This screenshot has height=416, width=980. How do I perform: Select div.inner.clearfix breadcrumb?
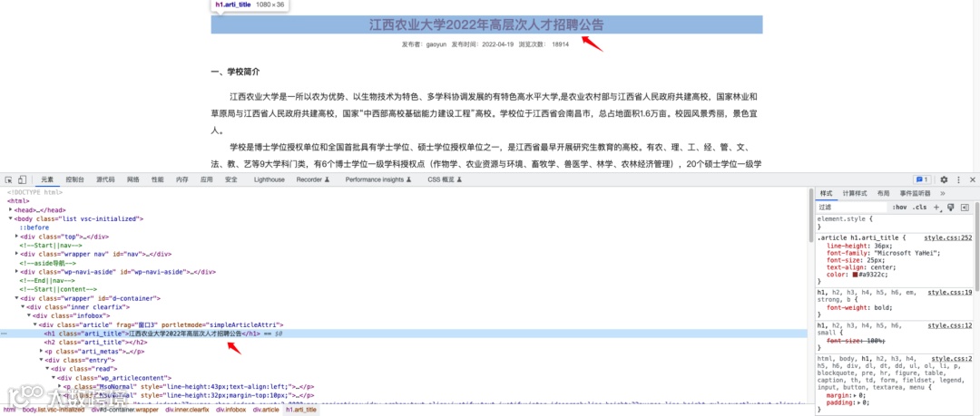187,410
